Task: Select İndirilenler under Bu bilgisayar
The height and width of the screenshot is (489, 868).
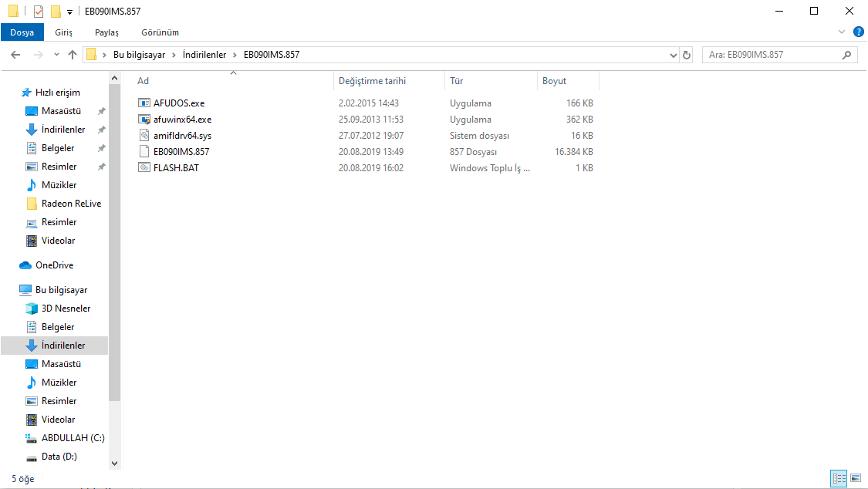Action: point(54,346)
